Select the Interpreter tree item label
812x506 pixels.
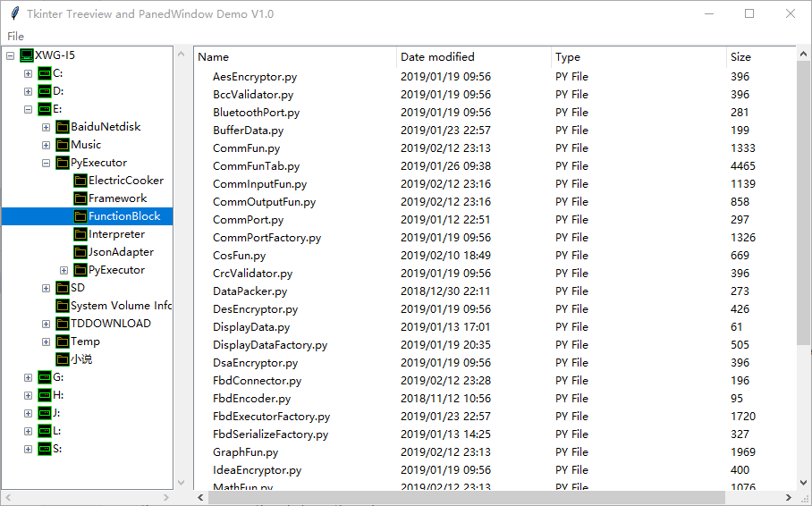pos(116,234)
